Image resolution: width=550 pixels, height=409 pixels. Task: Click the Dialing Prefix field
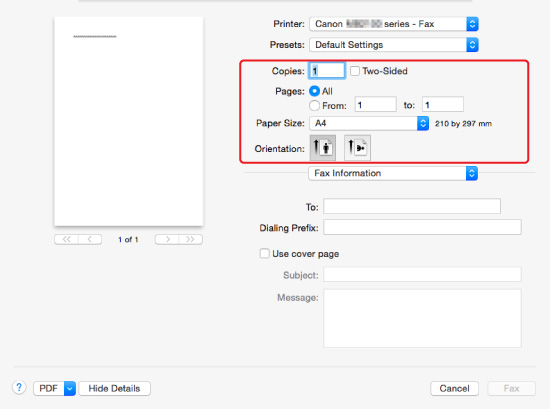tap(422, 227)
